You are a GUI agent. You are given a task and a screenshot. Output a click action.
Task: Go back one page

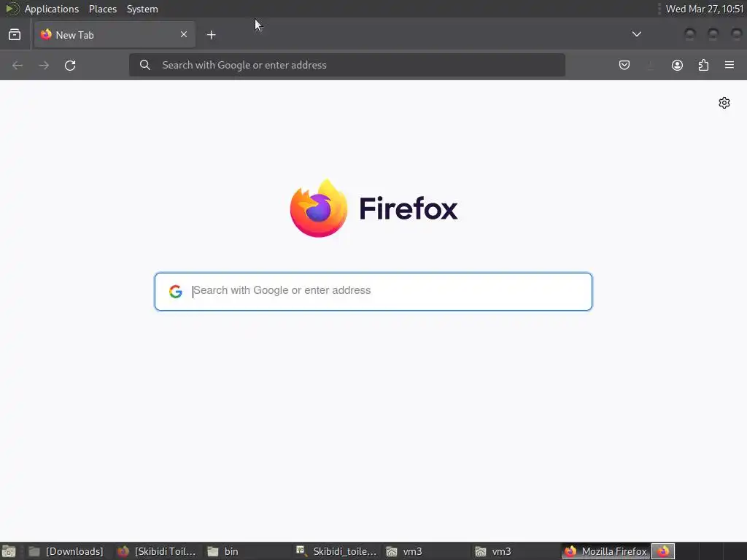pyautogui.click(x=18, y=65)
